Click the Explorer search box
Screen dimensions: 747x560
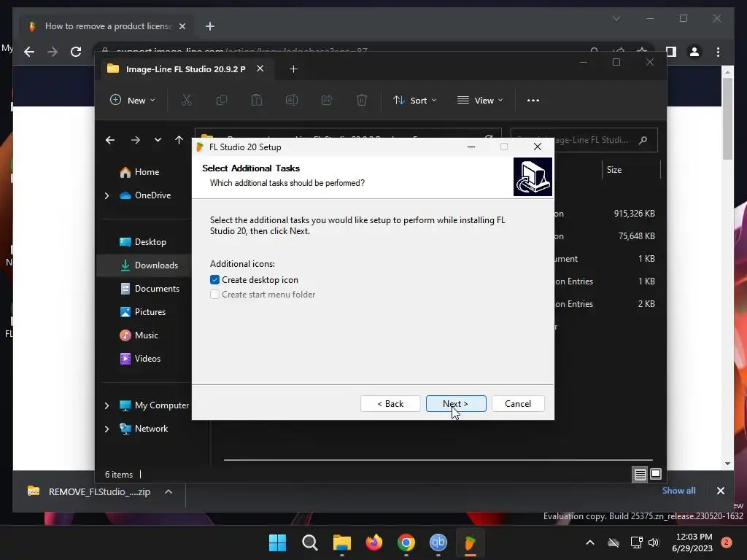[x=584, y=140]
